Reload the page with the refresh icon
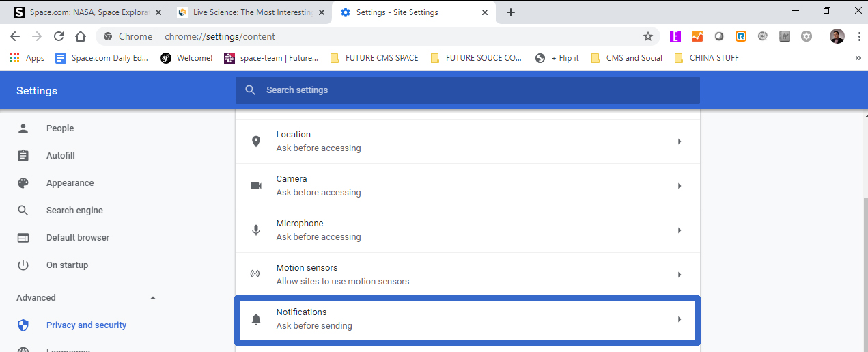Image resolution: width=868 pixels, height=352 pixels. tap(59, 36)
